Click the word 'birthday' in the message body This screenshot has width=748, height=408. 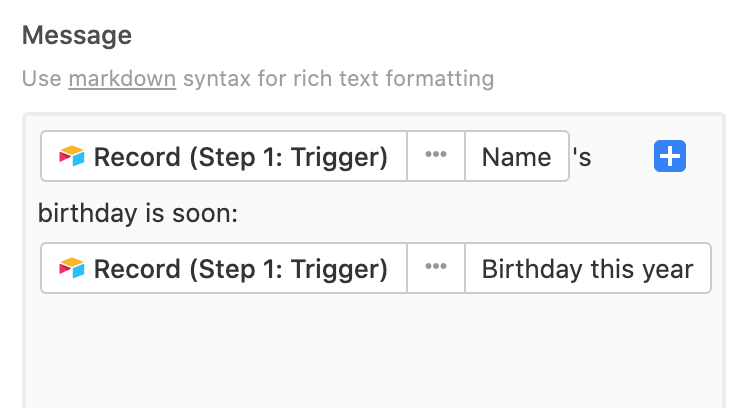click(x=87, y=213)
